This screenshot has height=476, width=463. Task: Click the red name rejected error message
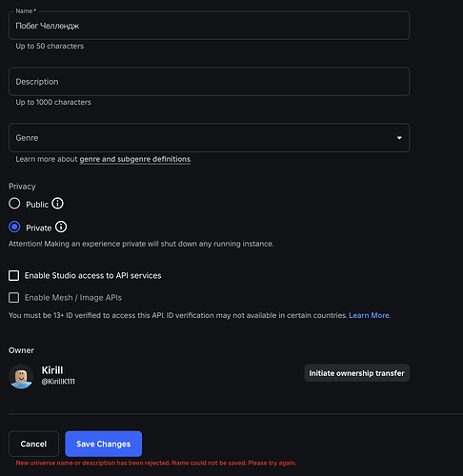click(156, 463)
